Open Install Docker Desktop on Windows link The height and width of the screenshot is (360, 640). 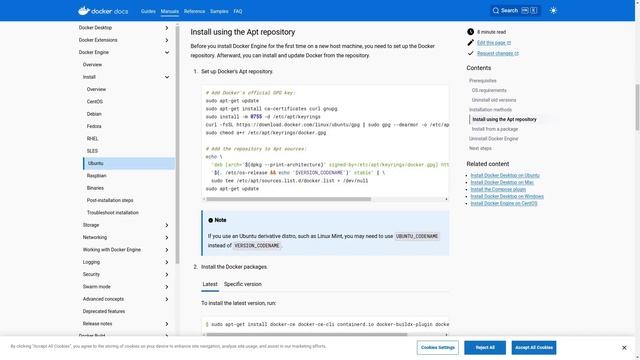pyautogui.click(x=507, y=196)
